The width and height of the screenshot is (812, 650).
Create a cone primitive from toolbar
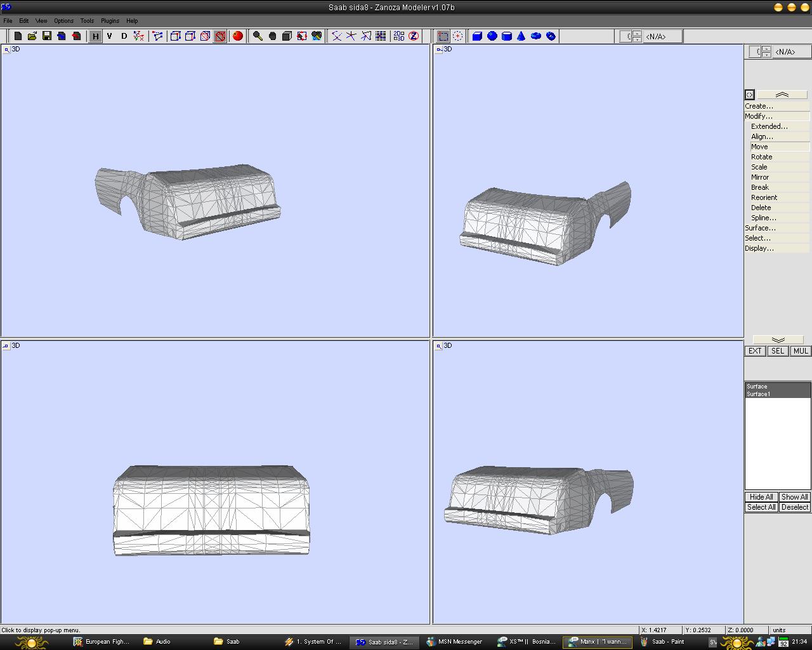[521, 36]
